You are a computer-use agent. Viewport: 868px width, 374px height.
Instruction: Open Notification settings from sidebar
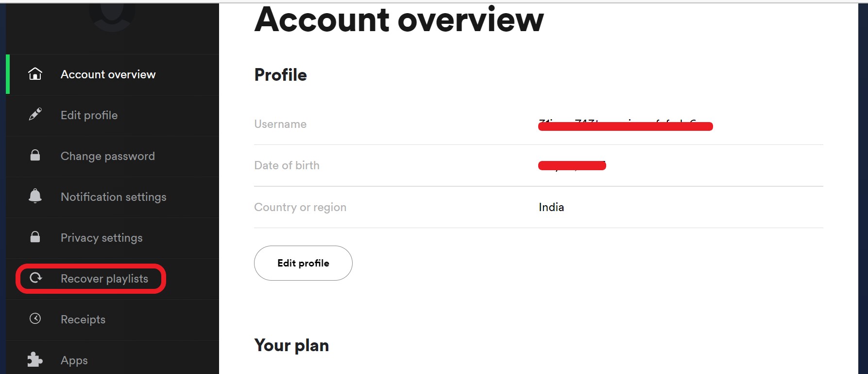pyautogui.click(x=113, y=197)
